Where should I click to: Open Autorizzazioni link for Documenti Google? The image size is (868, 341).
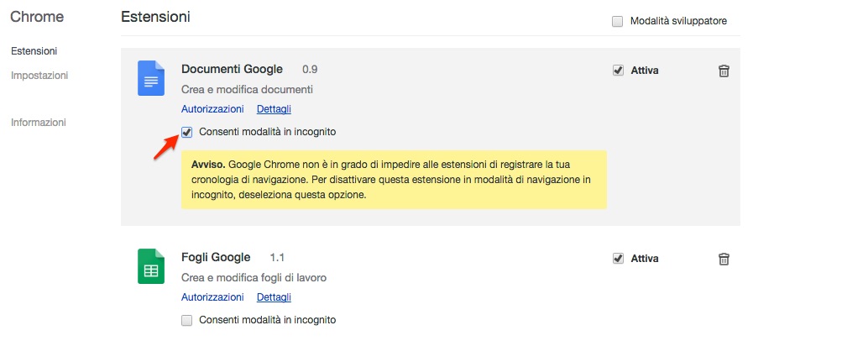[x=212, y=109]
